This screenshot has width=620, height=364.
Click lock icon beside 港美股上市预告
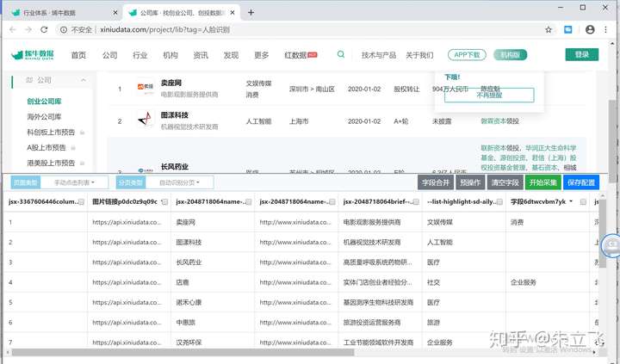point(83,163)
